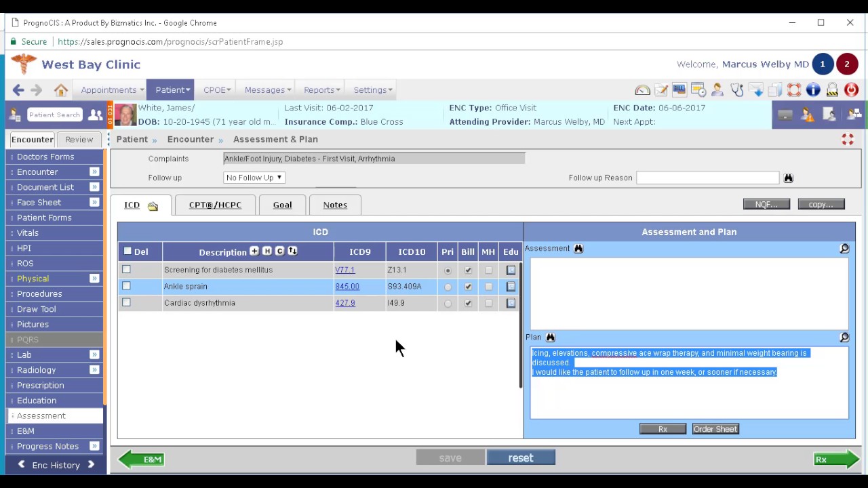
Task: Click the blue back arrow icon
Action: tap(18, 90)
